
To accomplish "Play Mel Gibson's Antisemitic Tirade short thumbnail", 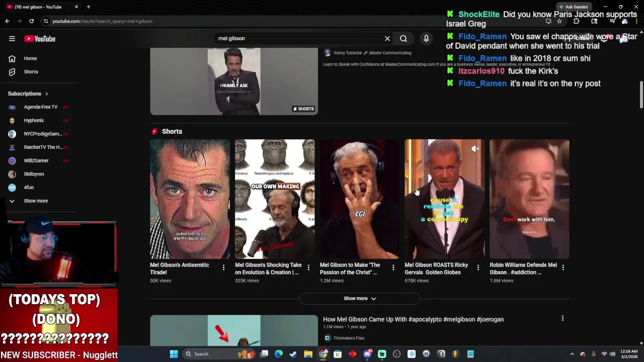I will tap(190, 199).
